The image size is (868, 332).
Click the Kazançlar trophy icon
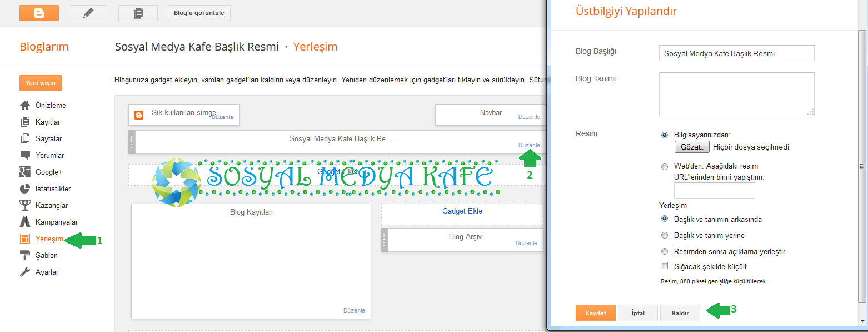pyautogui.click(x=25, y=205)
